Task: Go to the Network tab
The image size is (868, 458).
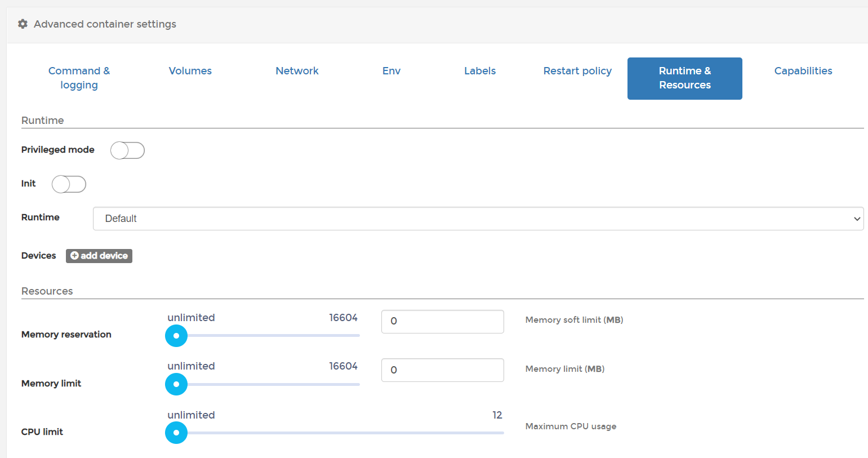Action: pyautogui.click(x=297, y=71)
